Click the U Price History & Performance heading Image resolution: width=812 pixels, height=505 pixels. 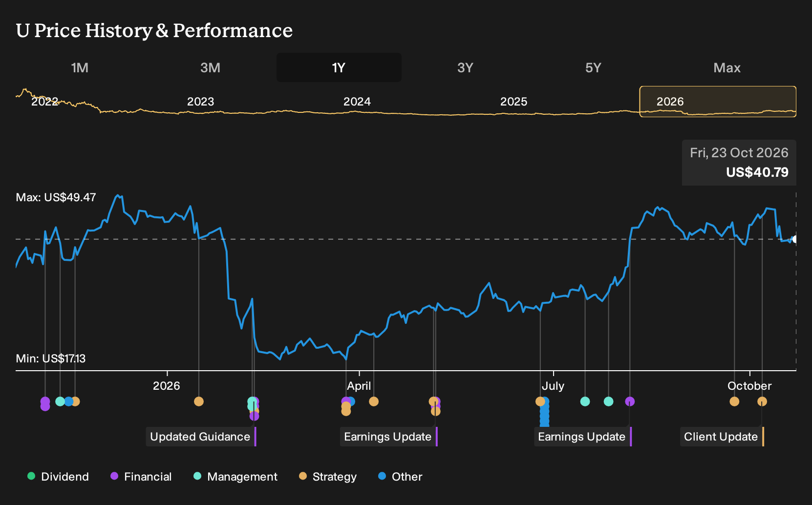pyautogui.click(x=154, y=30)
